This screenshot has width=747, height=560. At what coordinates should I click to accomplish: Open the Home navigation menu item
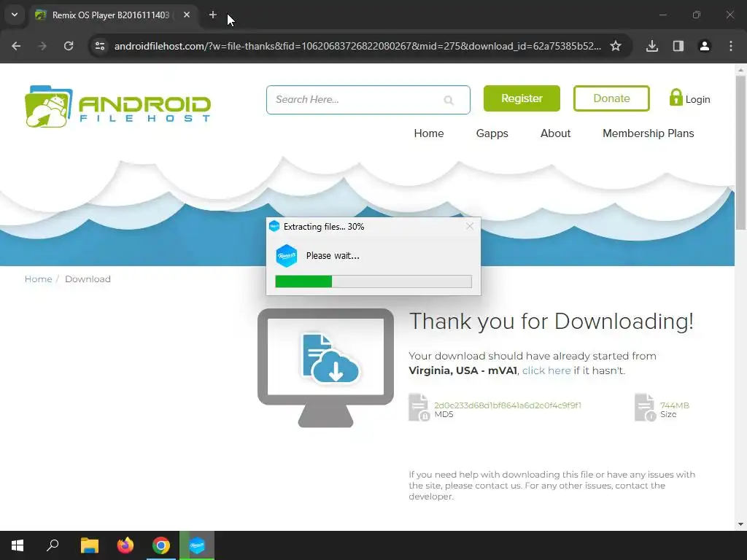429,133
